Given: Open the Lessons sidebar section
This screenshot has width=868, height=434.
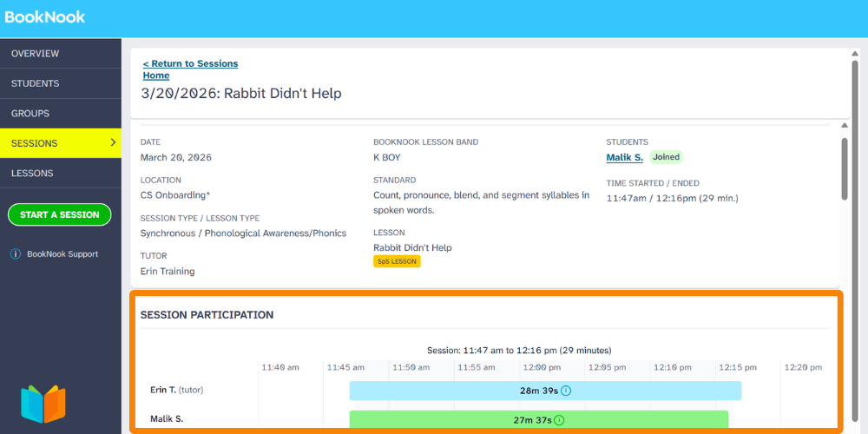Looking at the screenshot, I should [x=61, y=174].
